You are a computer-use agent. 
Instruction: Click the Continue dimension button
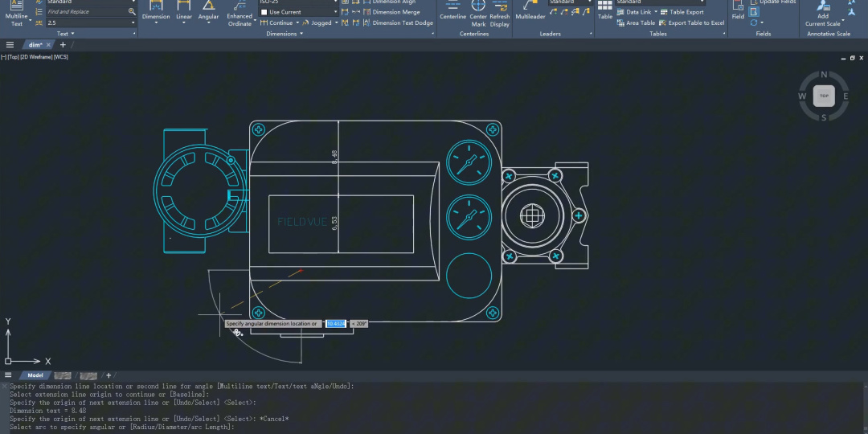click(276, 23)
